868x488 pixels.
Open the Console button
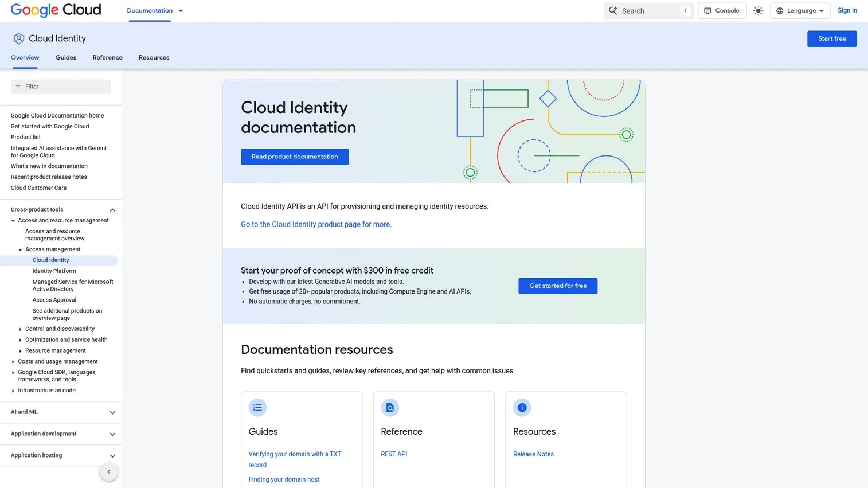pyautogui.click(x=722, y=11)
